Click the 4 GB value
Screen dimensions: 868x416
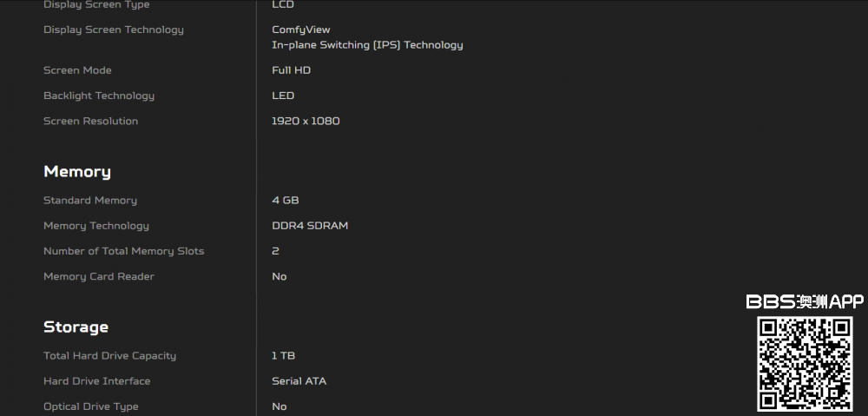click(286, 201)
